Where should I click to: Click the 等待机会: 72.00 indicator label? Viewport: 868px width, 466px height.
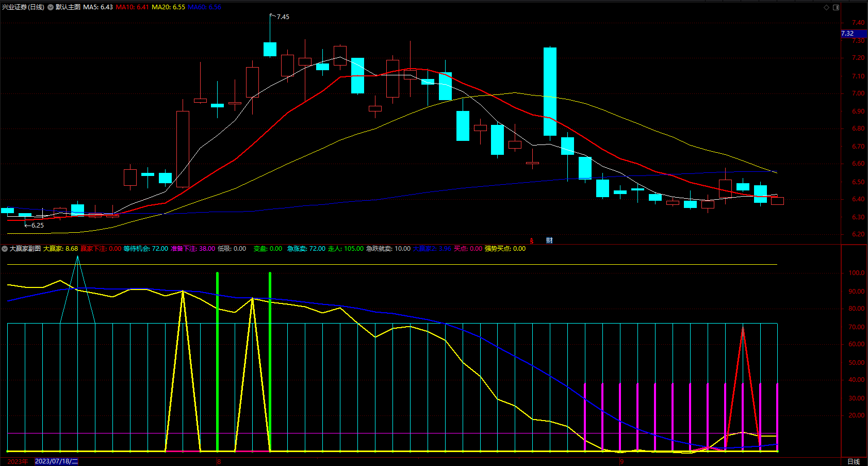tap(145, 249)
